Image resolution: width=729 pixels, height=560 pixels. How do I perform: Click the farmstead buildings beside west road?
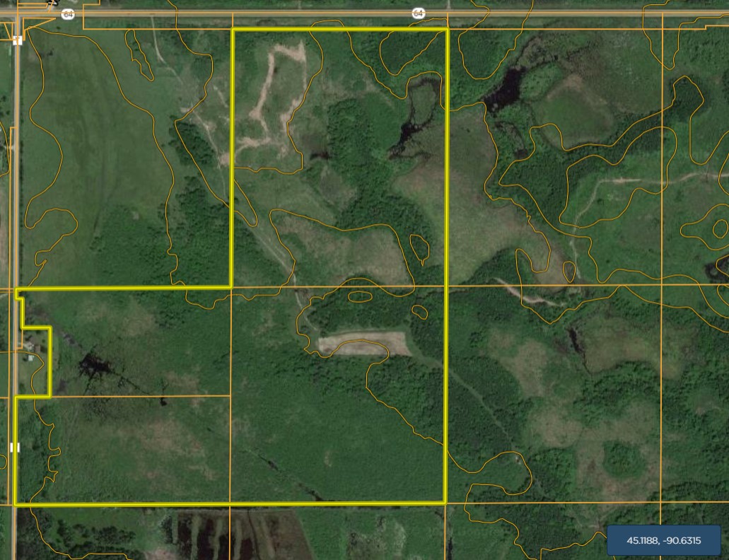(x=32, y=348)
